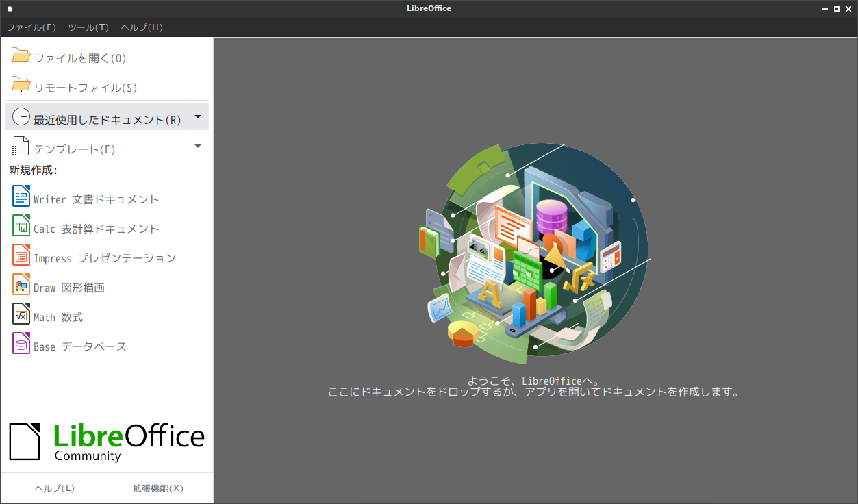The height and width of the screenshot is (504, 858).
Task: Click the Base database icon
Action: pos(21,344)
